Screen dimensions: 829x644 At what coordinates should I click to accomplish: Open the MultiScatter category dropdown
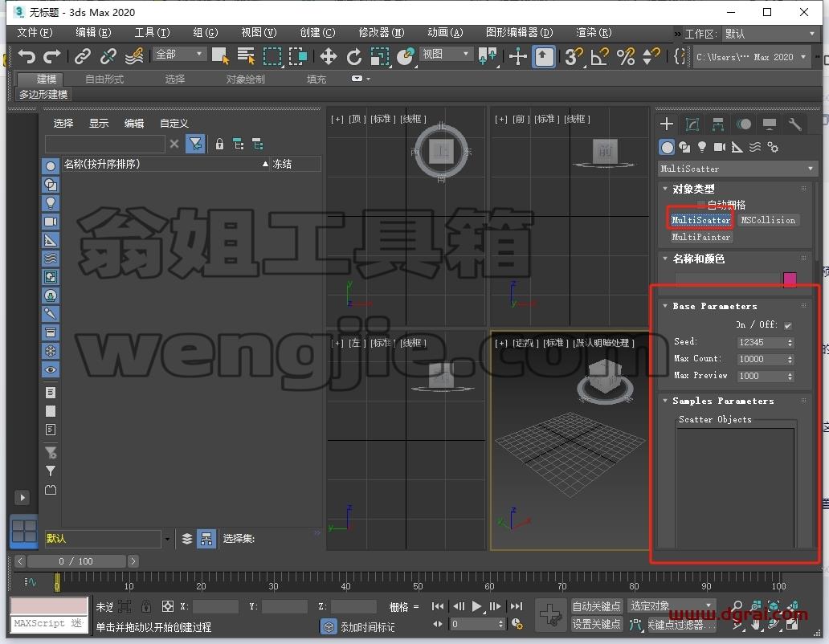click(x=737, y=169)
